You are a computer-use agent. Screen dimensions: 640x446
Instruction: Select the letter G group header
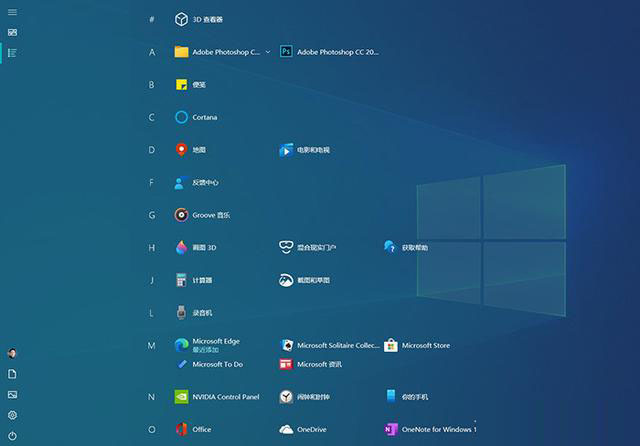(151, 215)
